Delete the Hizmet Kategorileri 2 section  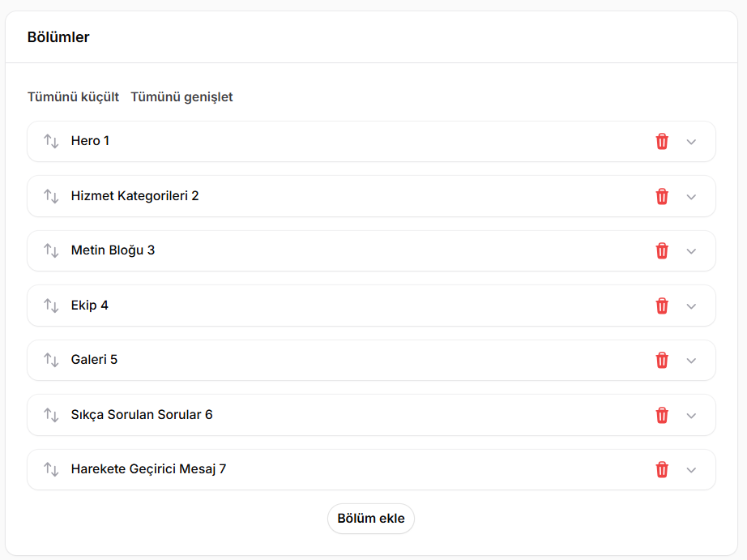[662, 196]
